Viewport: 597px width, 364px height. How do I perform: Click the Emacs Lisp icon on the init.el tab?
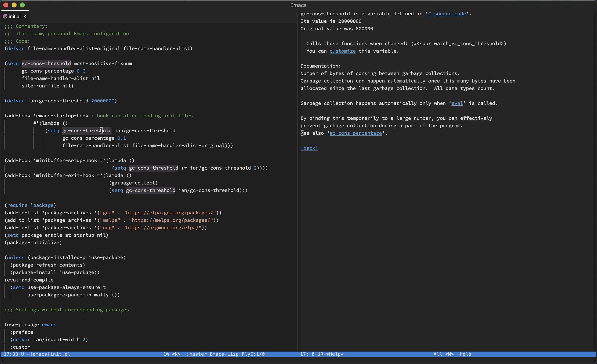click(x=5, y=16)
